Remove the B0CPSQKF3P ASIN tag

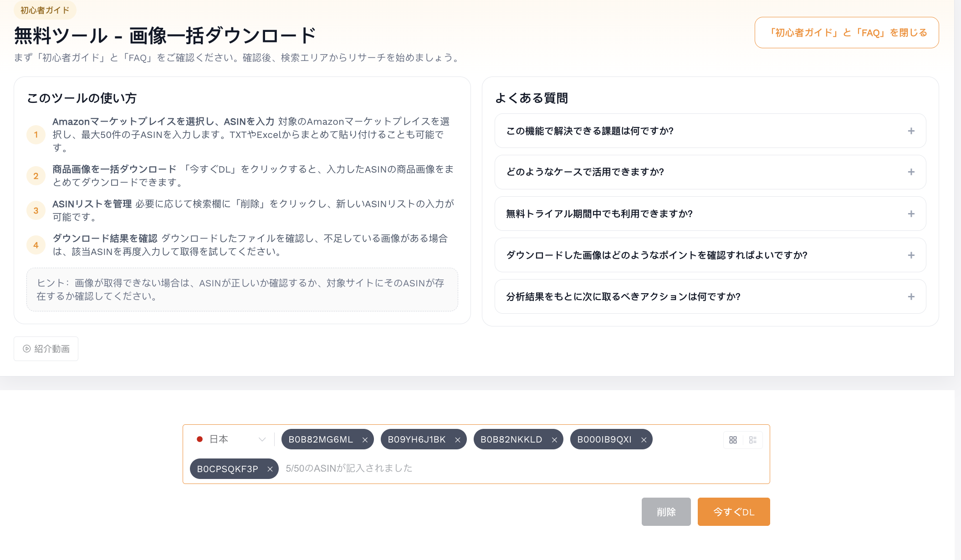click(x=270, y=469)
